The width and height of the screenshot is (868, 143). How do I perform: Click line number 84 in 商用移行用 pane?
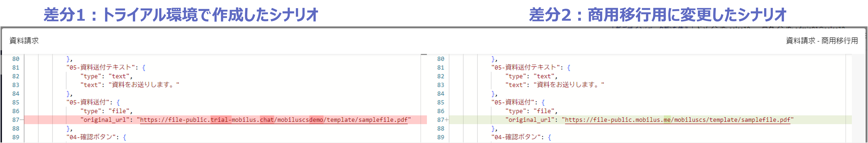tap(441, 94)
